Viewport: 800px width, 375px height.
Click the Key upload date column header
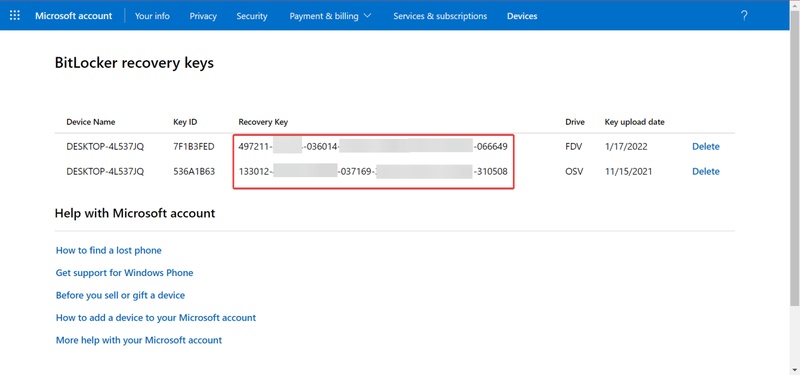635,122
